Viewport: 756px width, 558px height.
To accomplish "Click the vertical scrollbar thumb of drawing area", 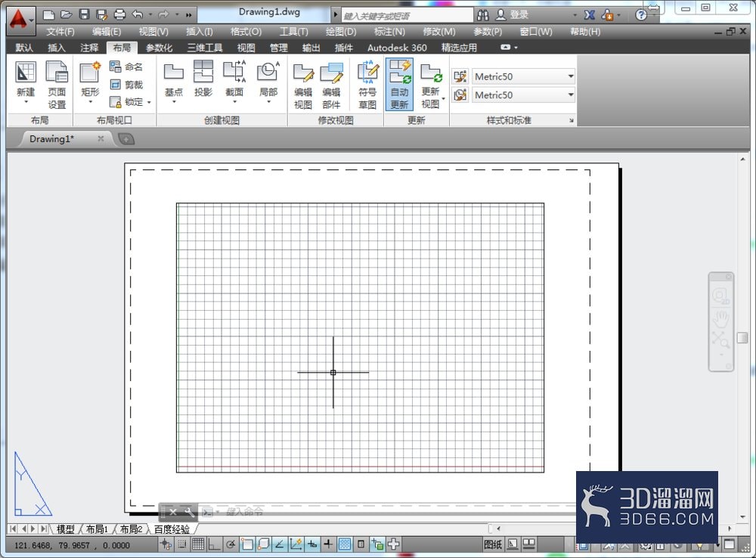I will point(742,337).
